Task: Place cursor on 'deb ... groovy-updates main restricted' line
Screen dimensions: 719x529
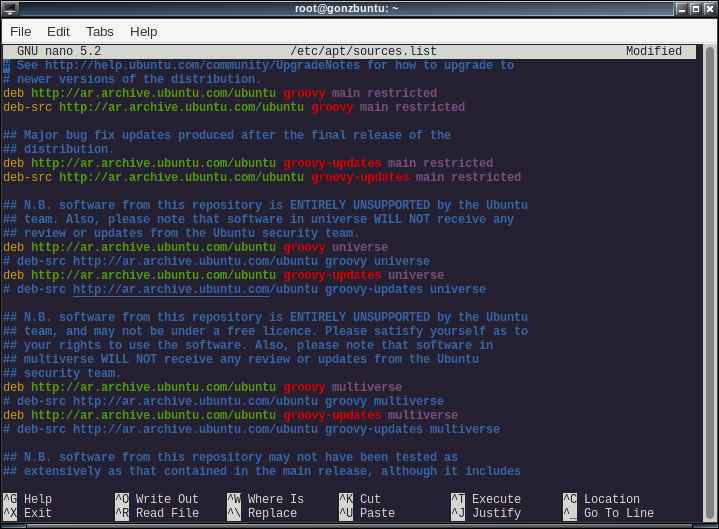Action: (248, 163)
